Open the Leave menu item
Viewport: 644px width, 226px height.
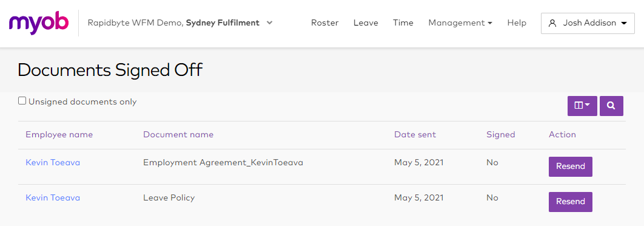366,23
